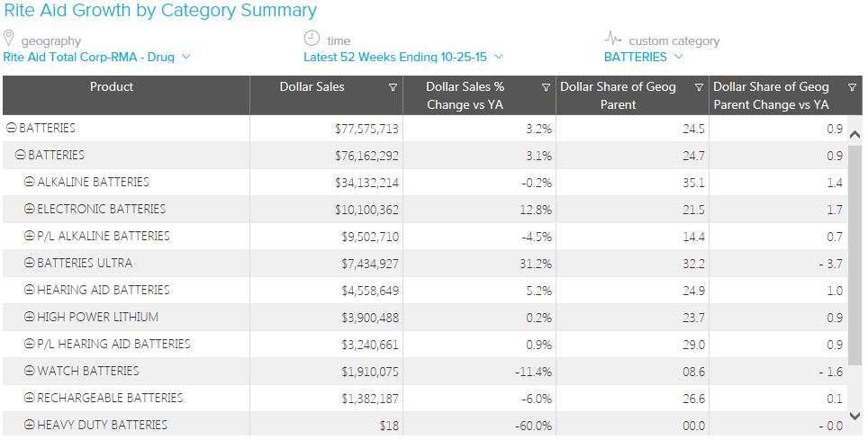The image size is (868, 440).
Task: Click the custom category pulse icon
Action: coord(613,40)
